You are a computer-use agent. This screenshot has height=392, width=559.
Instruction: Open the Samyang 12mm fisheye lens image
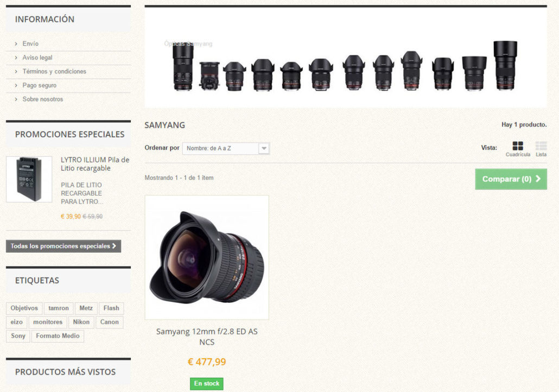click(x=207, y=257)
